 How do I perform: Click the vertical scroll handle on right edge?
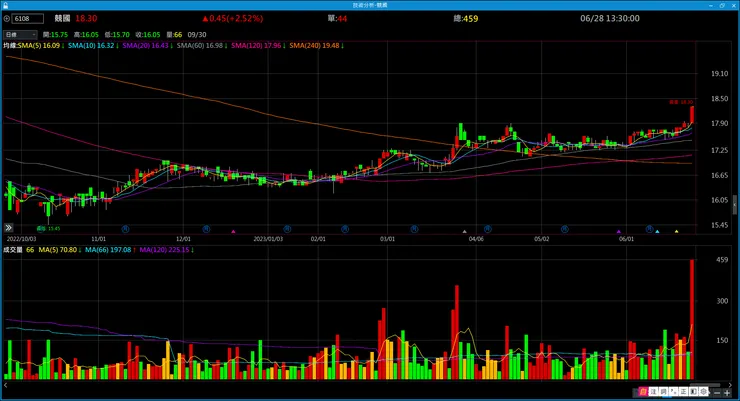click(x=735, y=205)
